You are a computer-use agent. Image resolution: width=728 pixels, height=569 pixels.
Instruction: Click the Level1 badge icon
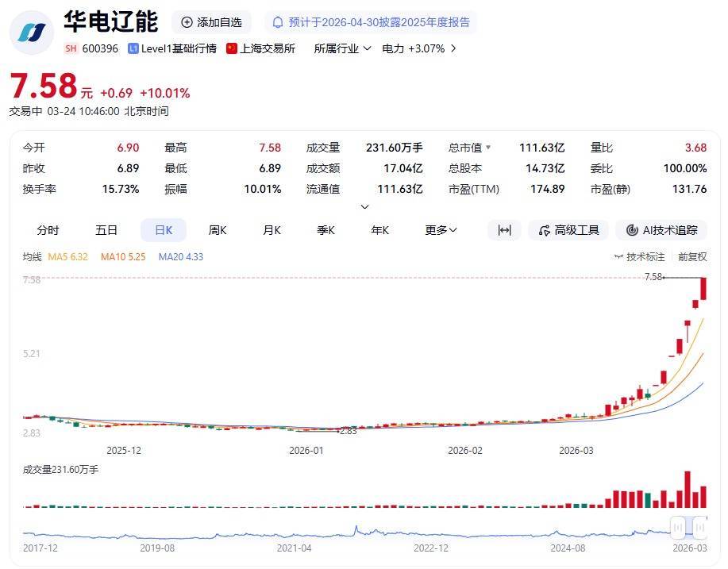pos(133,48)
